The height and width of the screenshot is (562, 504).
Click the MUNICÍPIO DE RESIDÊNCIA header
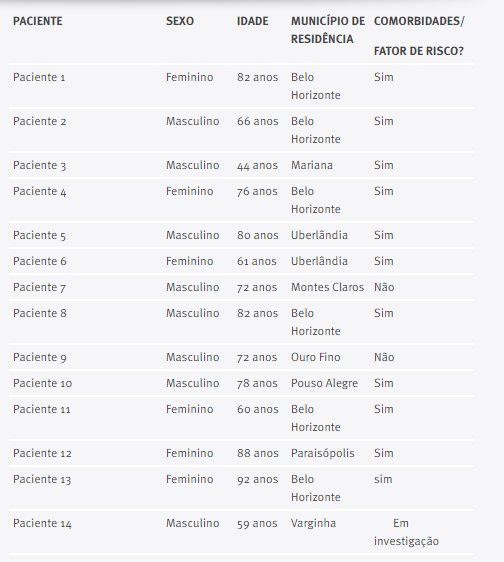pyautogui.click(x=328, y=30)
